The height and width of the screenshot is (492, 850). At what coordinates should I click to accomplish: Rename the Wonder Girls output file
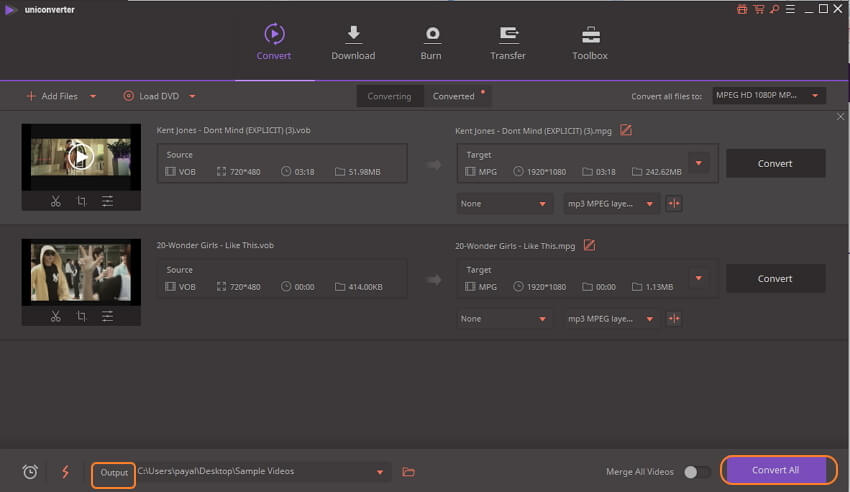pos(589,245)
